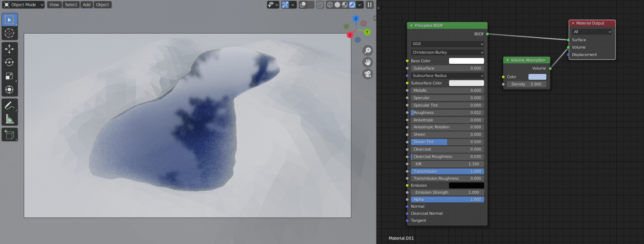Choose the Transform tool
Viewport: 644px width, 244px height.
pyautogui.click(x=9, y=89)
